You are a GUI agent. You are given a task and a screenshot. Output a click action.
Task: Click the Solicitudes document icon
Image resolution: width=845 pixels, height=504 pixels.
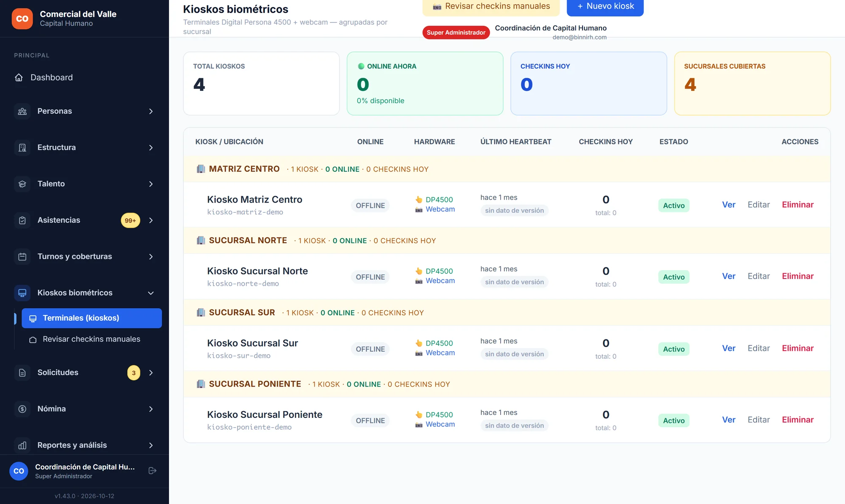pos(22,372)
